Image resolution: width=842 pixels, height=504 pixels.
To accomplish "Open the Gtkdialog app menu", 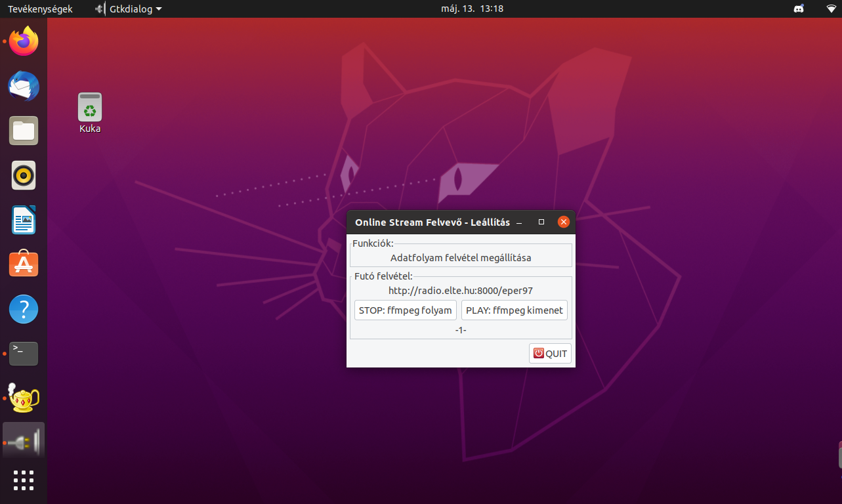I will 128,9.
